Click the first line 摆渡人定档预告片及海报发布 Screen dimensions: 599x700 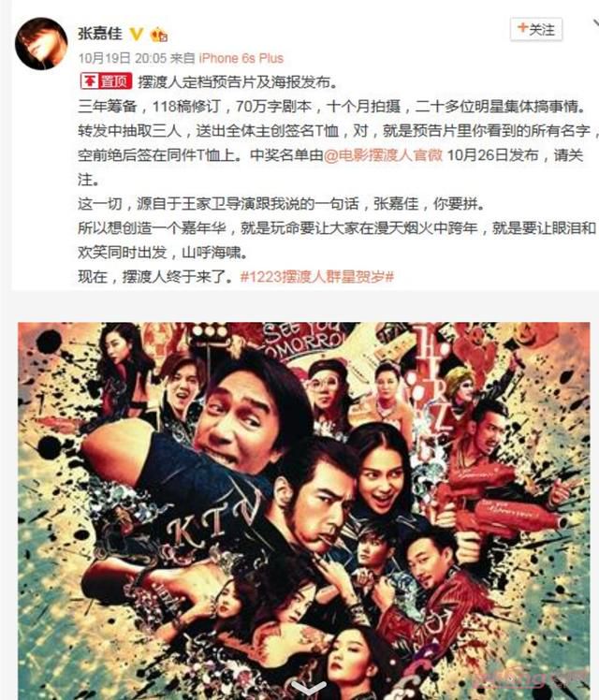click(237, 81)
